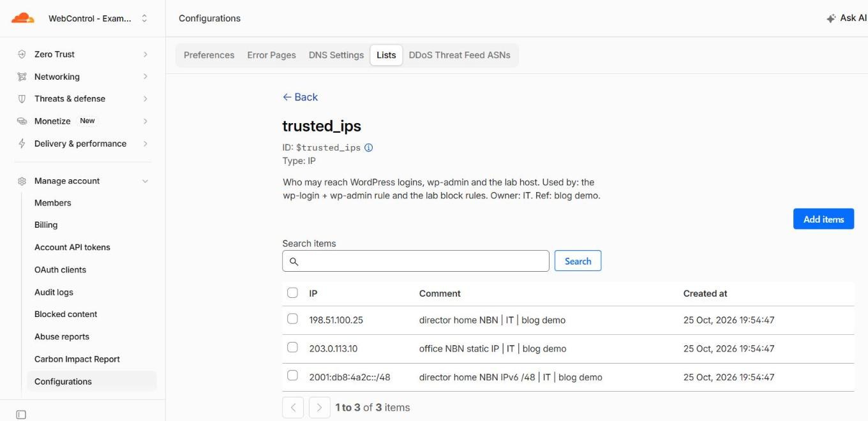Click the Networking sidebar icon
This screenshot has width=868, height=421.
[x=22, y=77]
